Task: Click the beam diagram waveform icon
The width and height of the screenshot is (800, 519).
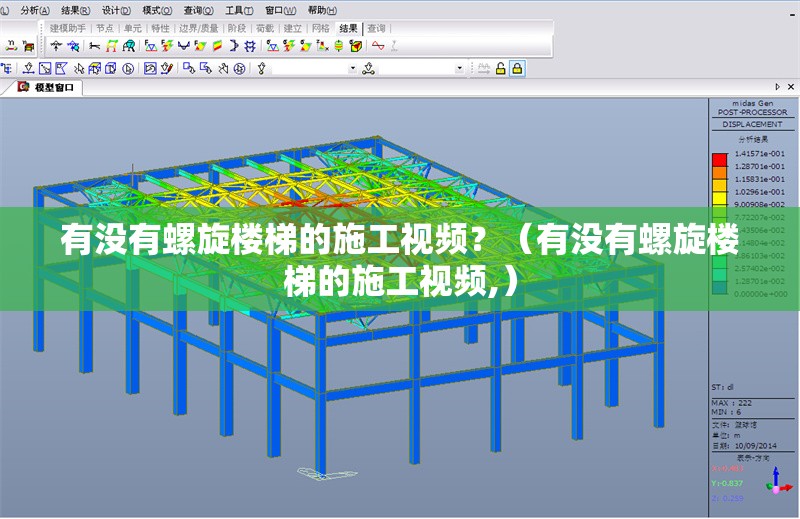Action: click(377, 46)
